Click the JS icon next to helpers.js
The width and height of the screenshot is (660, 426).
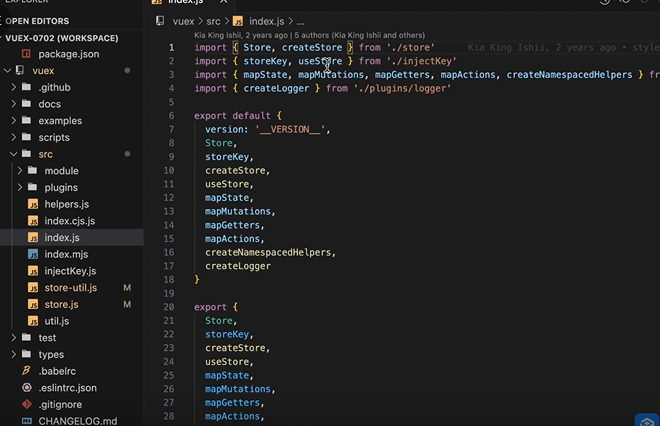[x=33, y=204]
